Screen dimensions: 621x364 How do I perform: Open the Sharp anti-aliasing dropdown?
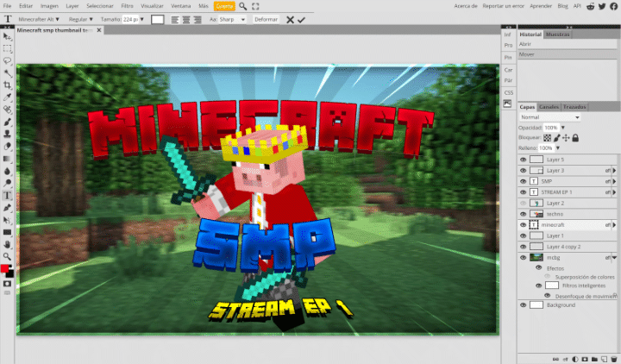(232, 20)
